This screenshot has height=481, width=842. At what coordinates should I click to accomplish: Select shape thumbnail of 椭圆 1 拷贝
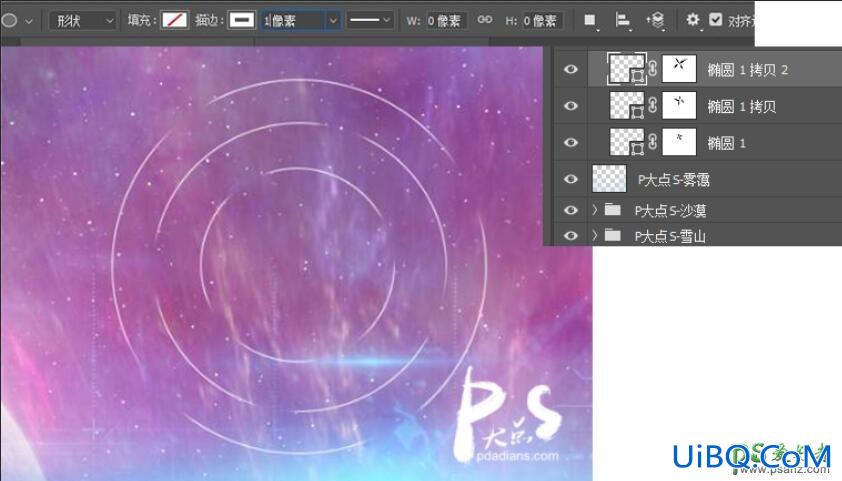point(627,105)
